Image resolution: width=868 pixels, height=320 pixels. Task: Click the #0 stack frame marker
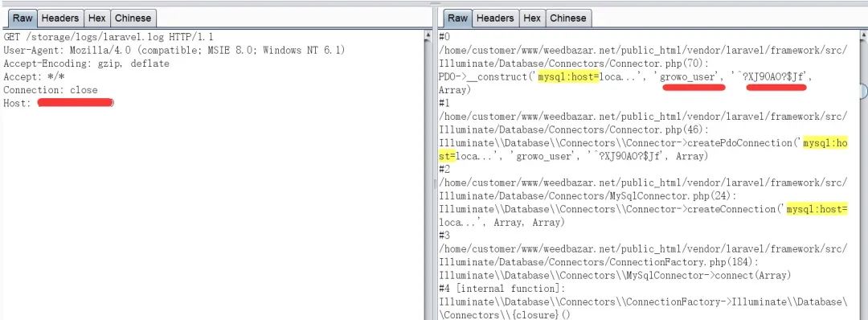pos(444,37)
